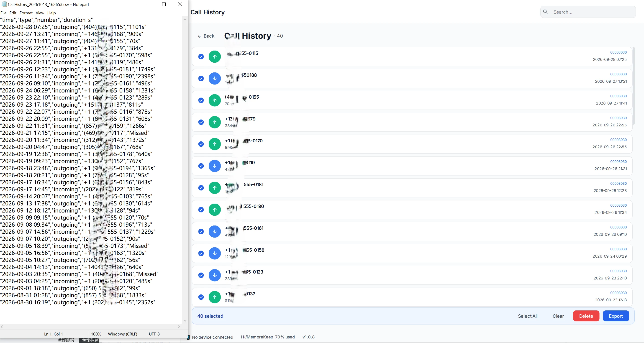Delete the 40 selected calls

(x=586, y=316)
